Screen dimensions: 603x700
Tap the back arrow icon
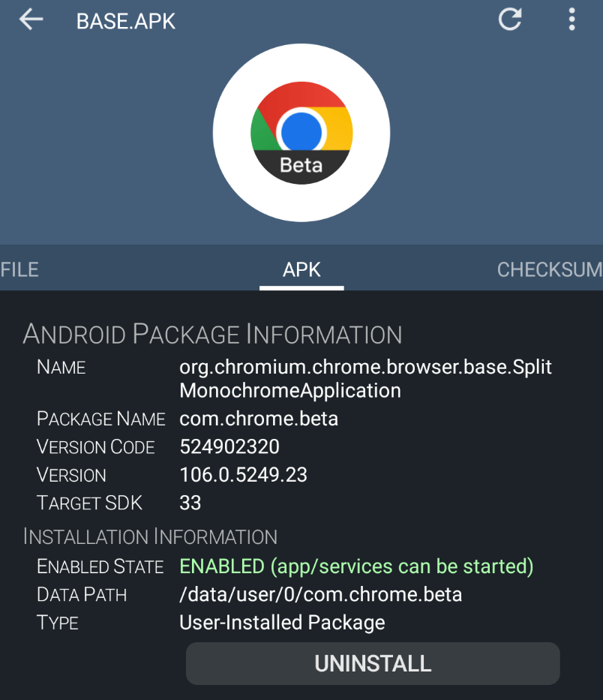[x=31, y=20]
